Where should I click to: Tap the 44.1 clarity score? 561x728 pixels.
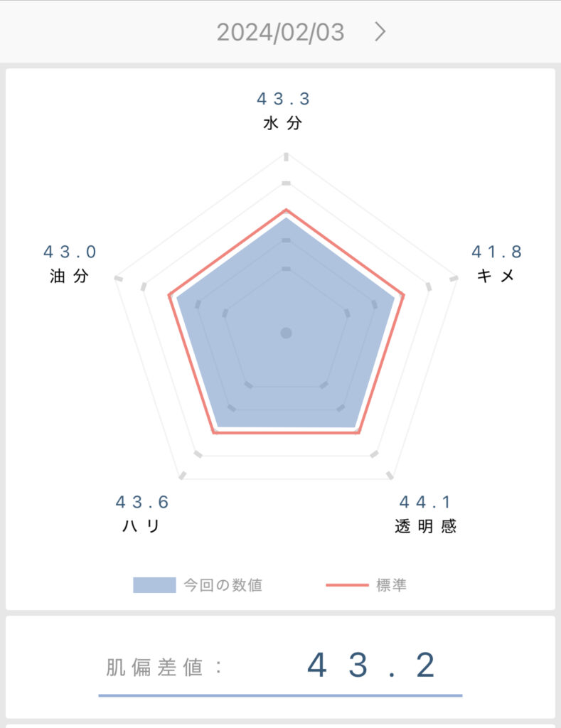click(425, 502)
